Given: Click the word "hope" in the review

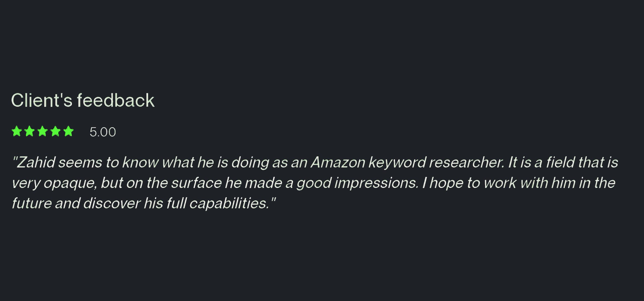Looking at the screenshot, I should coord(446,183).
